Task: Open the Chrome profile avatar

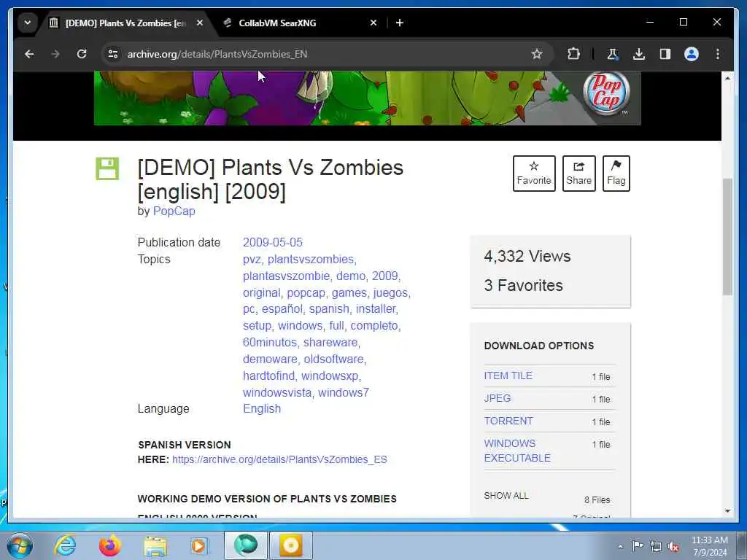Action: pos(692,54)
